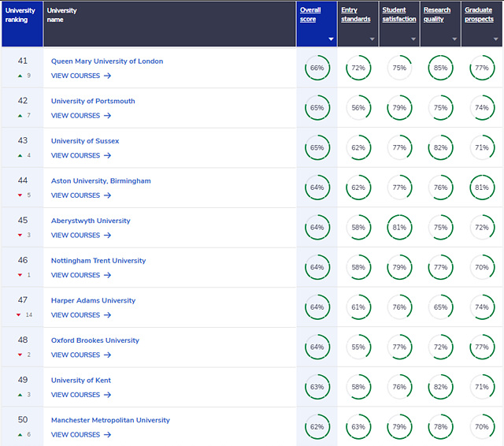The image size is (504, 446).
Task: View courses for Manchester Metropolitan University
Action: [x=81, y=434]
